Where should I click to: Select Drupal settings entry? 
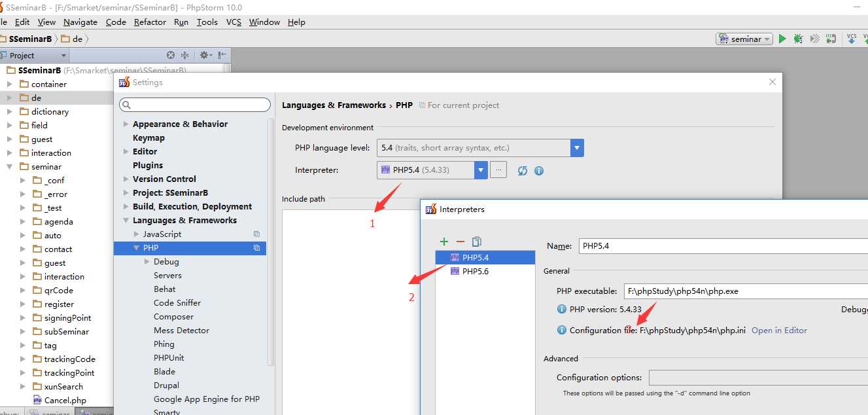(x=166, y=385)
